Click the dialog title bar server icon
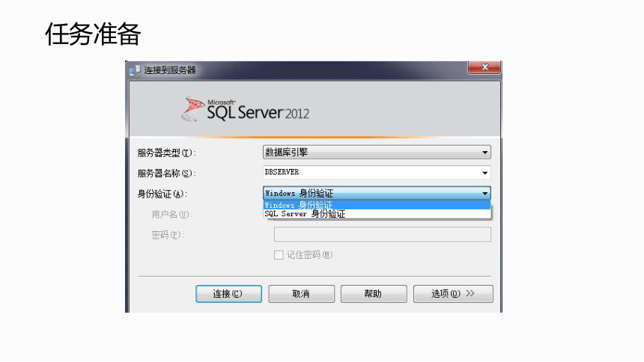This screenshot has height=362, width=644. click(x=135, y=70)
